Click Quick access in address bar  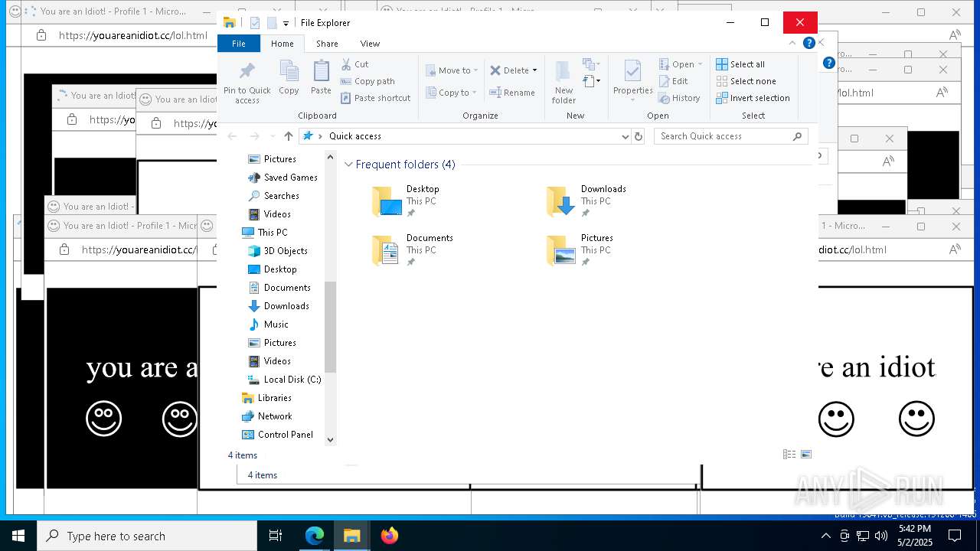tap(355, 136)
